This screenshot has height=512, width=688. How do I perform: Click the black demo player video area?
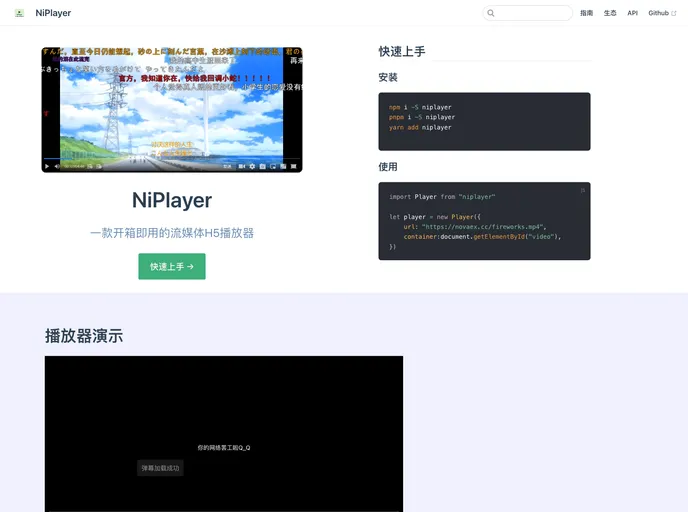pyautogui.click(x=224, y=433)
